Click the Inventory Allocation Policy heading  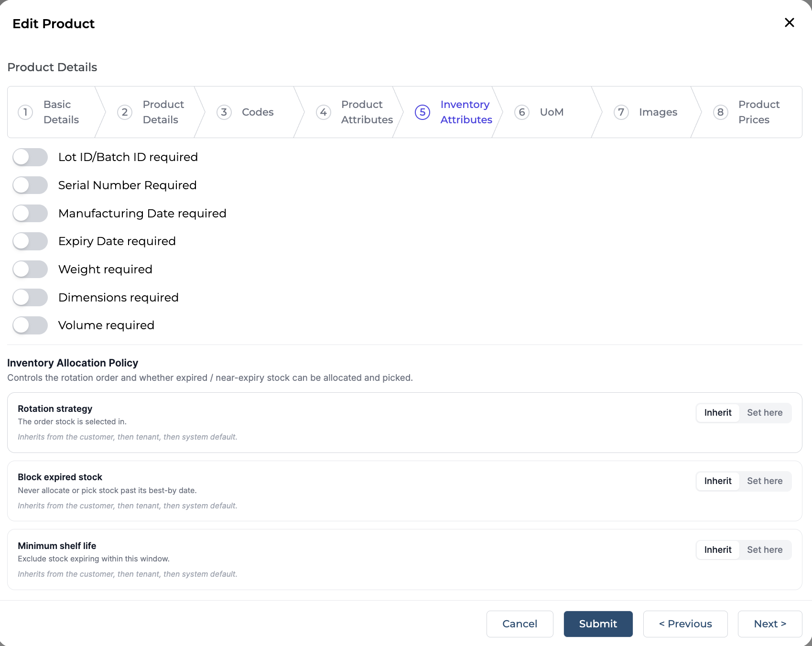point(73,363)
